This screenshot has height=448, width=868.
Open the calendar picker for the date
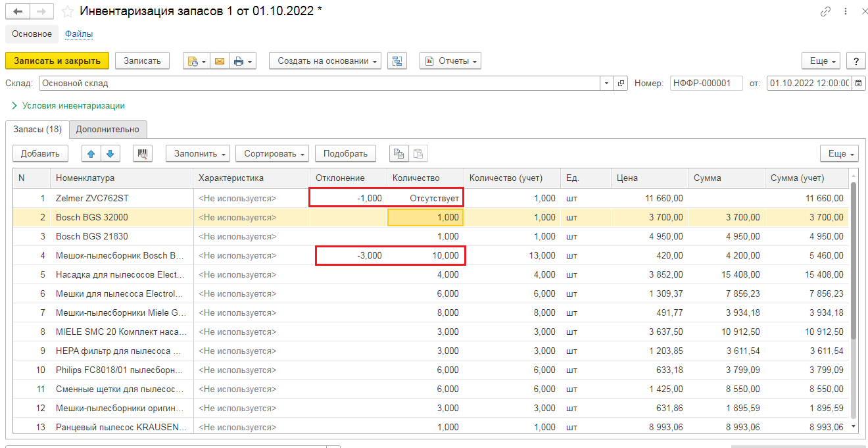pos(859,84)
